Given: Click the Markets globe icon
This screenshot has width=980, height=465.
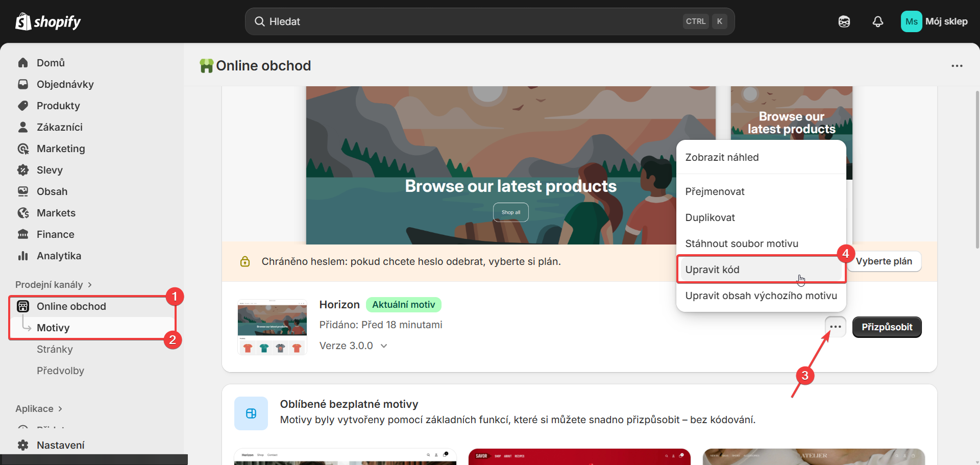Looking at the screenshot, I should pos(23,213).
